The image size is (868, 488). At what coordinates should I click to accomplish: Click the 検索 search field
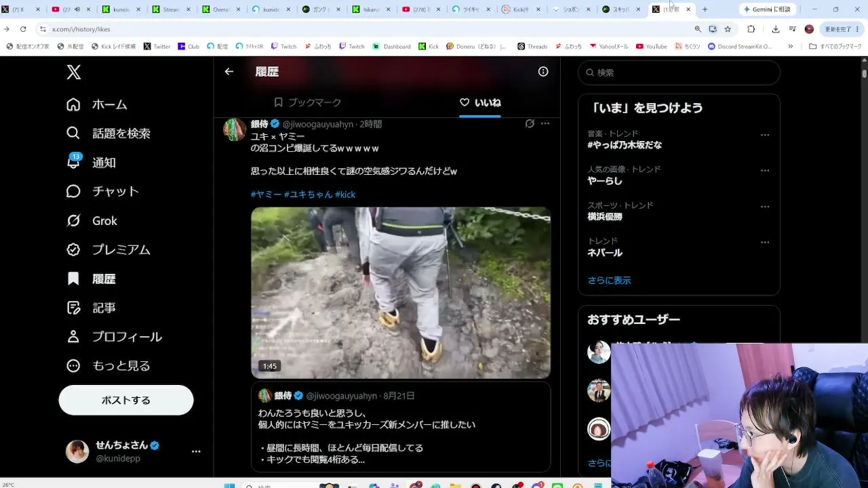pyautogui.click(x=679, y=73)
